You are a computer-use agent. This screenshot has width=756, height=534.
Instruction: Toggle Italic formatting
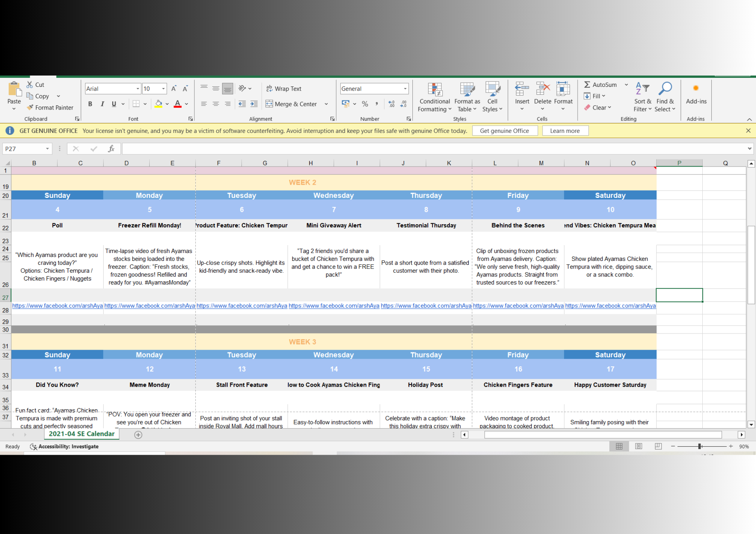[x=102, y=104]
